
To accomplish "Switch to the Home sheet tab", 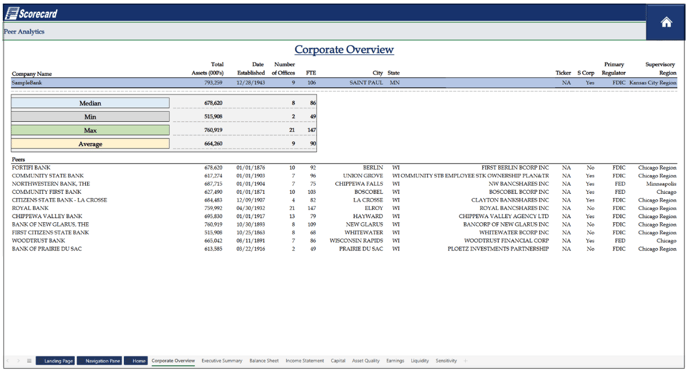I will click(136, 361).
